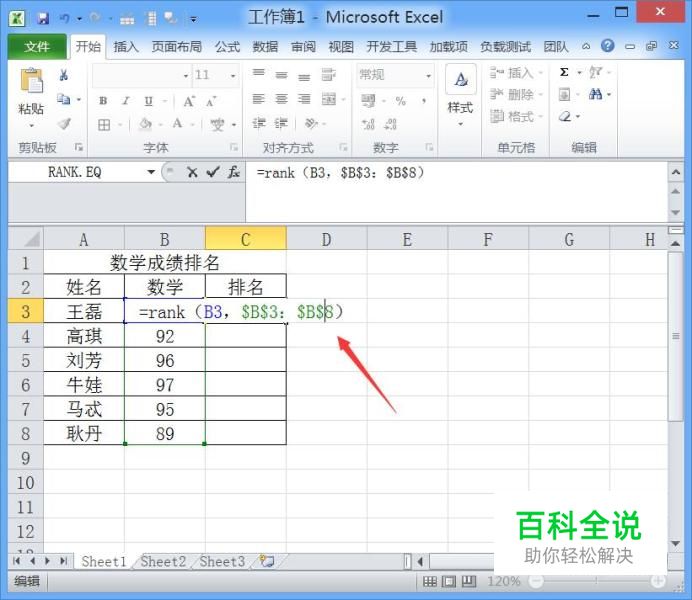Click the vertical scrollbar thumb
The height and width of the screenshot is (600, 692).
(675, 337)
